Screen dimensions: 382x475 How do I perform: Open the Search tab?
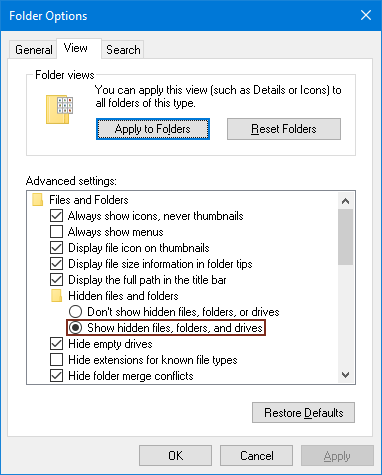point(123,50)
